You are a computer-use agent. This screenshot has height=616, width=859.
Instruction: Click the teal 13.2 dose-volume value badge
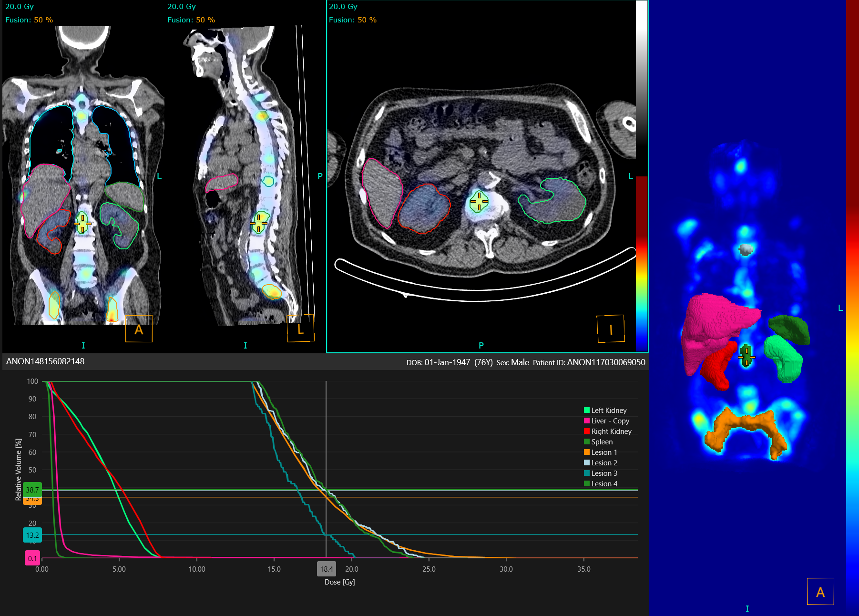point(32,535)
